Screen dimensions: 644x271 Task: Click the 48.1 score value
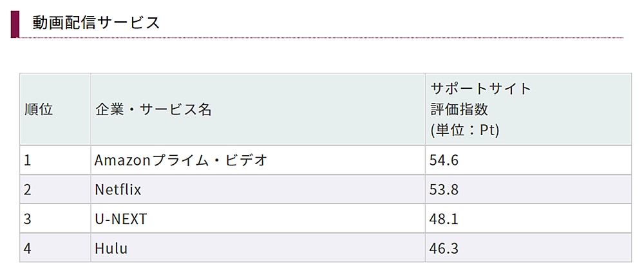pyautogui.click(x=443, y=219)
